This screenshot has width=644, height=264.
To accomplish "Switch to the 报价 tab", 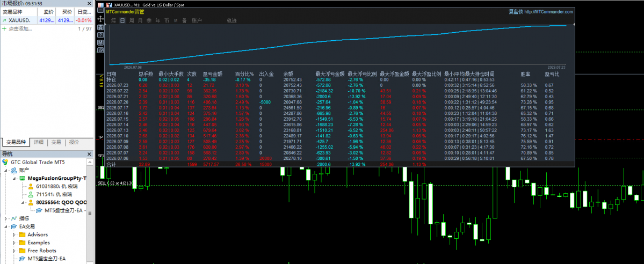I will (74, 142).
